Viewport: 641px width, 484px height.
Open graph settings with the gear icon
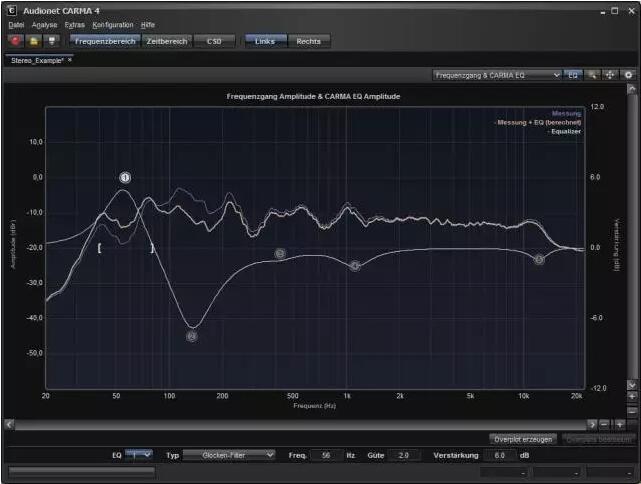click(x=628, y=75)
